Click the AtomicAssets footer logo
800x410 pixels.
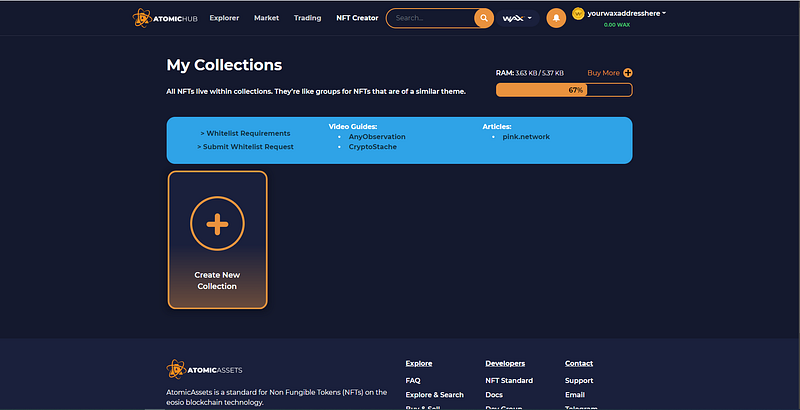pyautogui.click(x=204, y=369)
